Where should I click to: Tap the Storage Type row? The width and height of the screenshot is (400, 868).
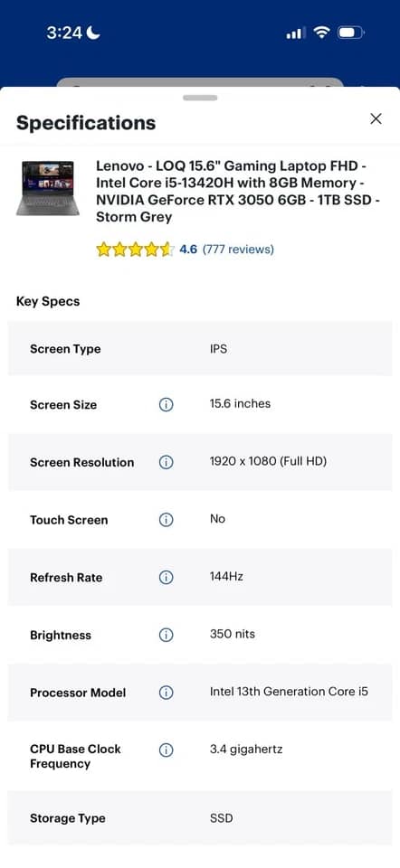(x=200, y=818)
